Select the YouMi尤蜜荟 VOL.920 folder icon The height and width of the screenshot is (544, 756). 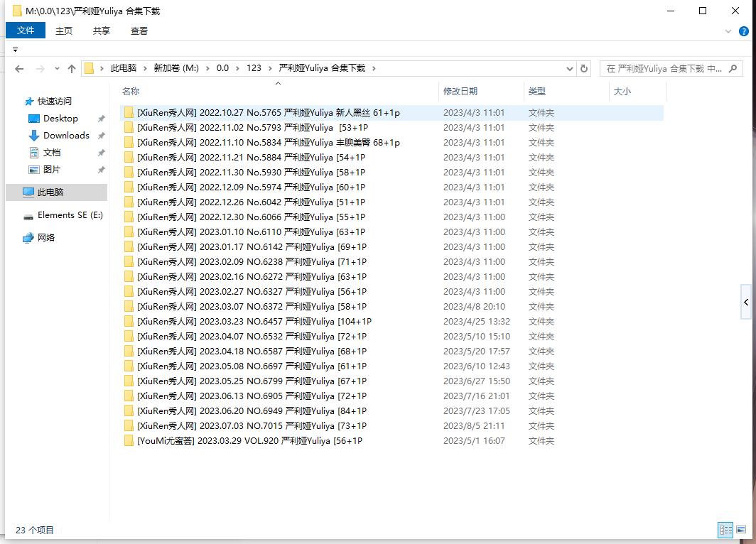click(x=129, y=441)
